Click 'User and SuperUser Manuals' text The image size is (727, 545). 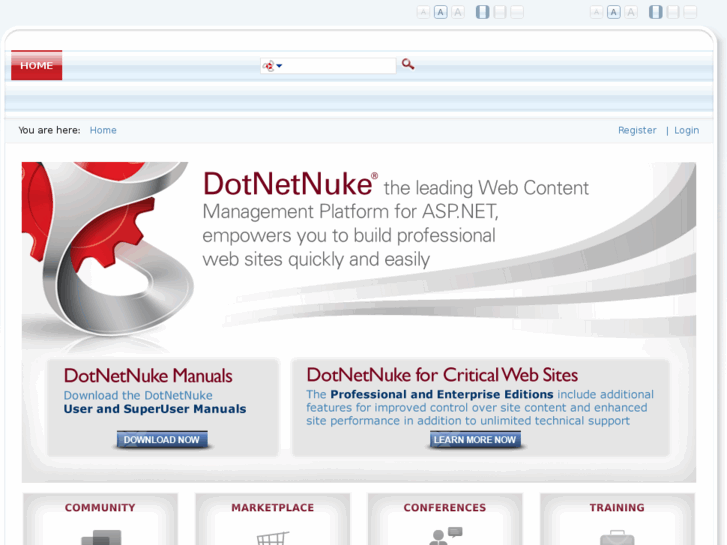pos(155,409)
